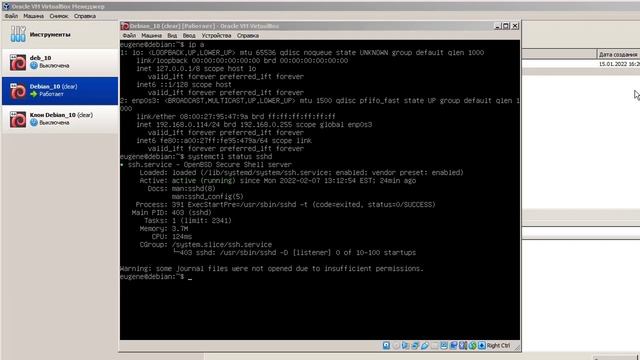The height and width of the screenshot is (360, 640).
Task: Click the Right Ctrl host key label
Action: [x=498, y=345]
